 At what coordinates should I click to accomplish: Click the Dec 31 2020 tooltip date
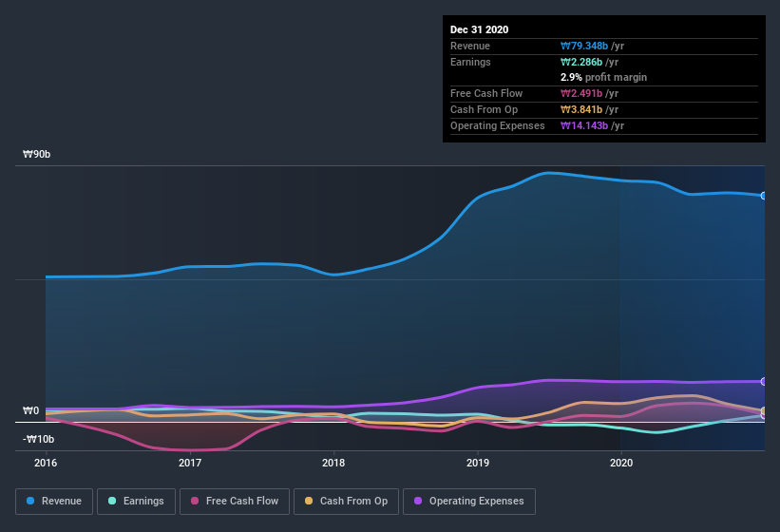click(x=479, y=29)
